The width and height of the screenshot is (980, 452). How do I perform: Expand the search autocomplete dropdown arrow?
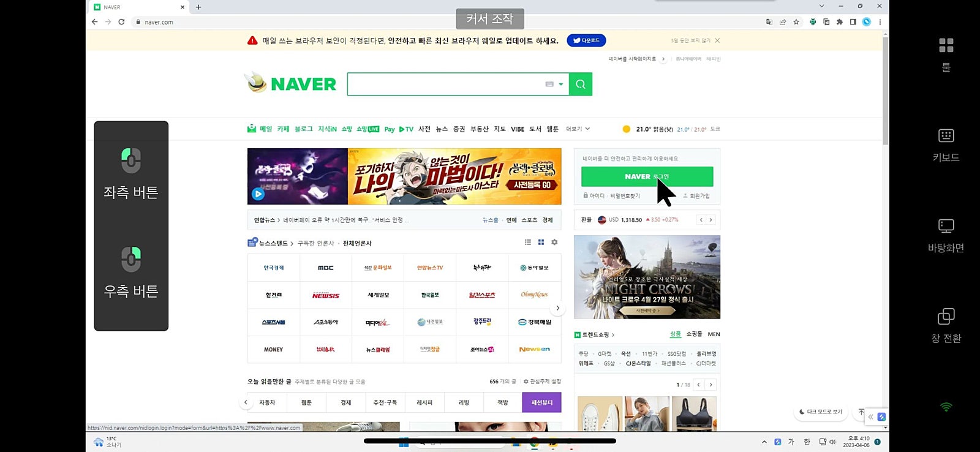[561, 85]
